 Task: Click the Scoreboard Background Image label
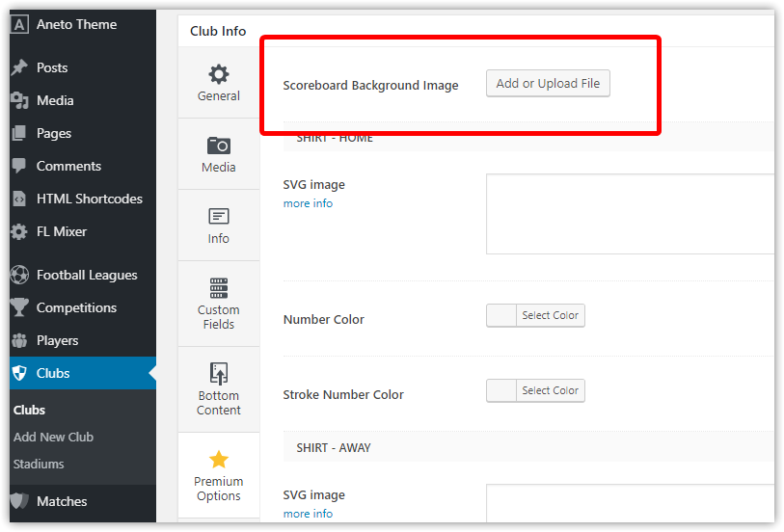[370, 86]
